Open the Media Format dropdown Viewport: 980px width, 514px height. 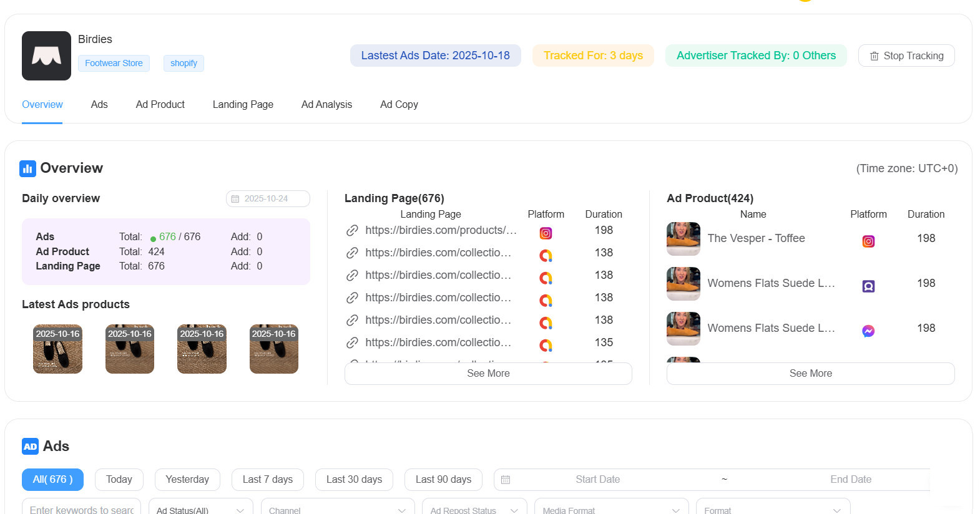(x=612, y=510)
